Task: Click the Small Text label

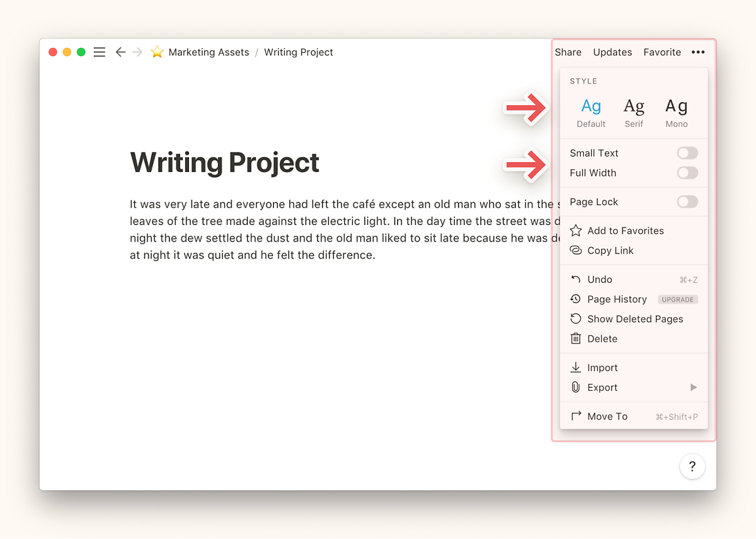Action: point(594,153)
